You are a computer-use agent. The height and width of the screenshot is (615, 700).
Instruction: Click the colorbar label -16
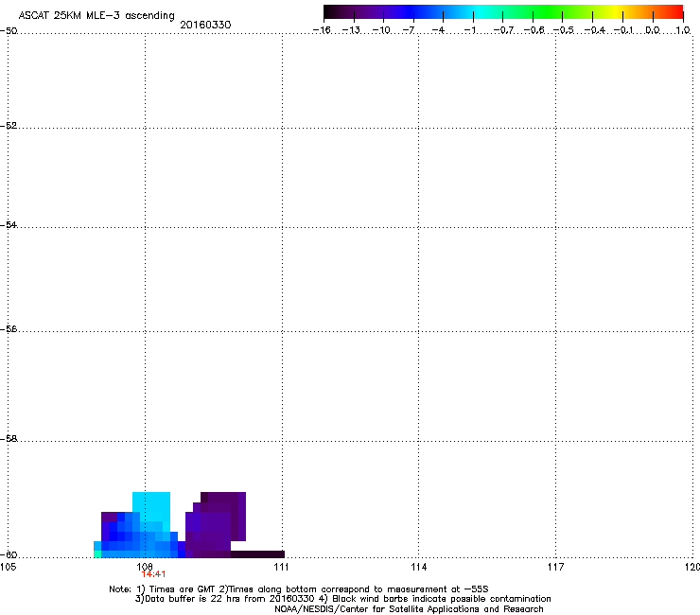coord(322,30)
